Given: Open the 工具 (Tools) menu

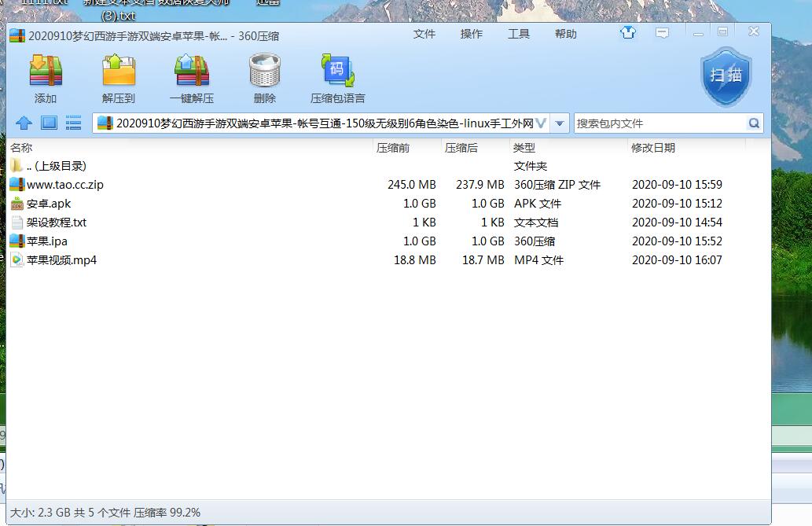Looking at the screenshot, I should point(518,34).
